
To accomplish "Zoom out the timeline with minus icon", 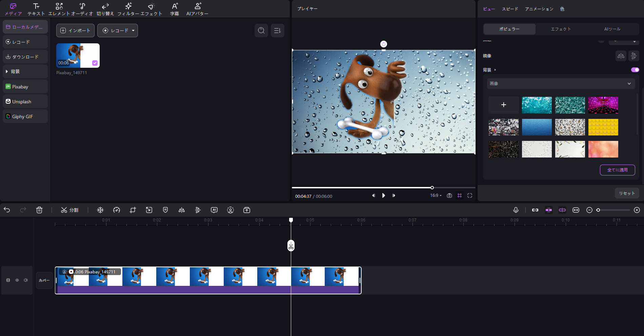I will point(589,210).
